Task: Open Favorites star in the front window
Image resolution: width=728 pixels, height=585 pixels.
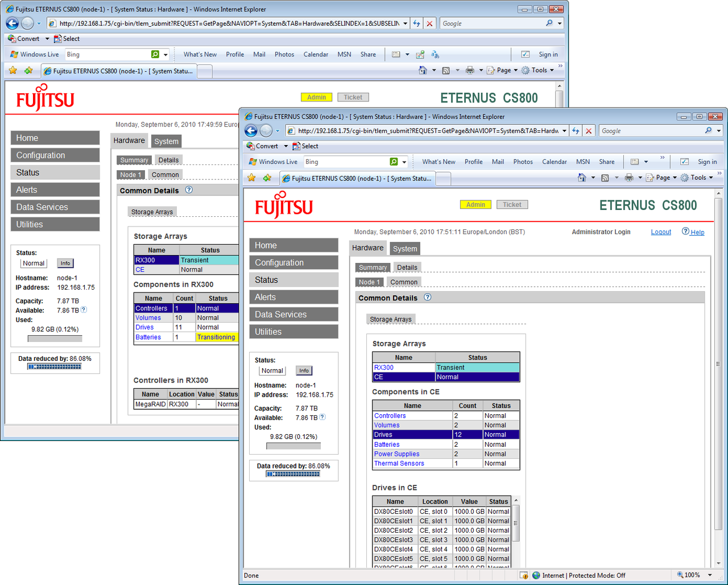Action: click(x=252, y=178)
